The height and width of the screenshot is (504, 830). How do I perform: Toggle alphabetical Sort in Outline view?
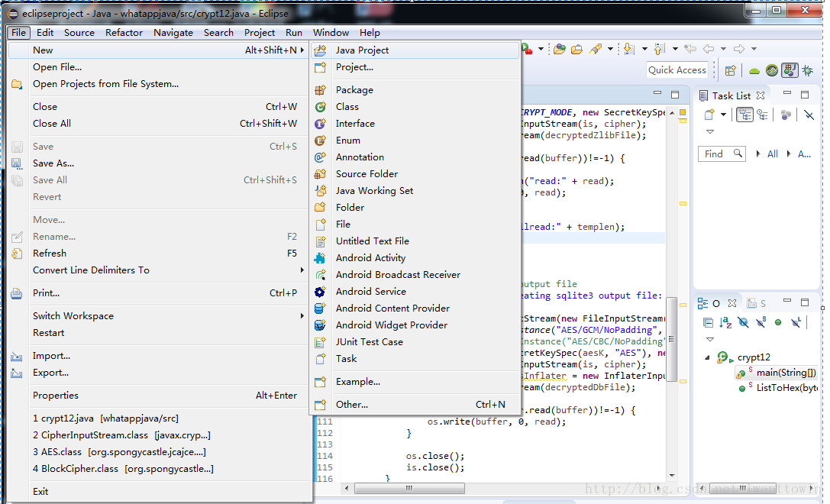[725, 322]
